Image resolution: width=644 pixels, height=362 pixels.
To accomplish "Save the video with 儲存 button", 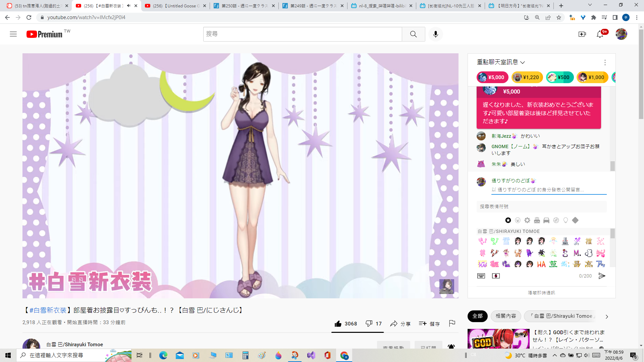I will coord(429,324).
